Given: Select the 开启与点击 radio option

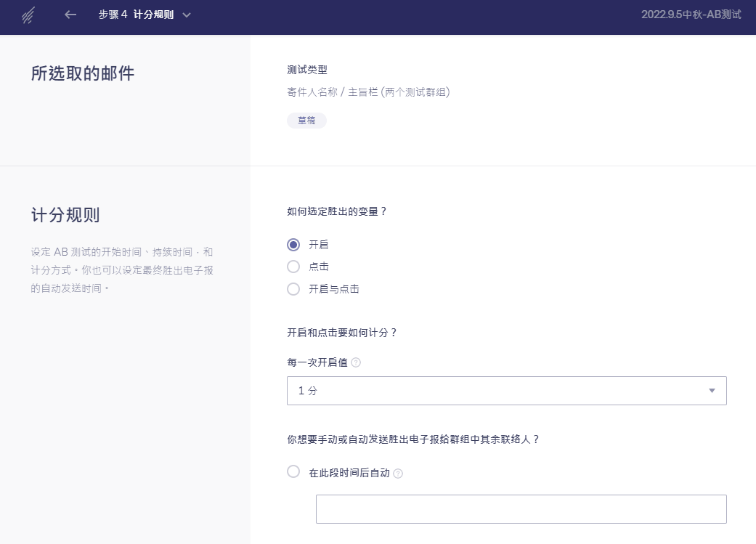Looking at the screenshot, I should click(293, 289).
